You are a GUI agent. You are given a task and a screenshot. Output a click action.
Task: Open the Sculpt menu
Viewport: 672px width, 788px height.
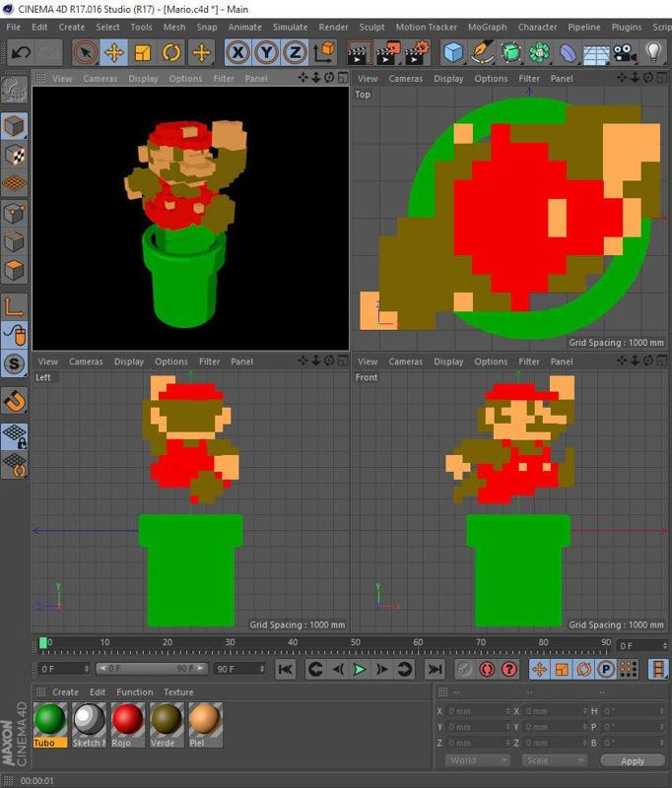click(371, 28)
